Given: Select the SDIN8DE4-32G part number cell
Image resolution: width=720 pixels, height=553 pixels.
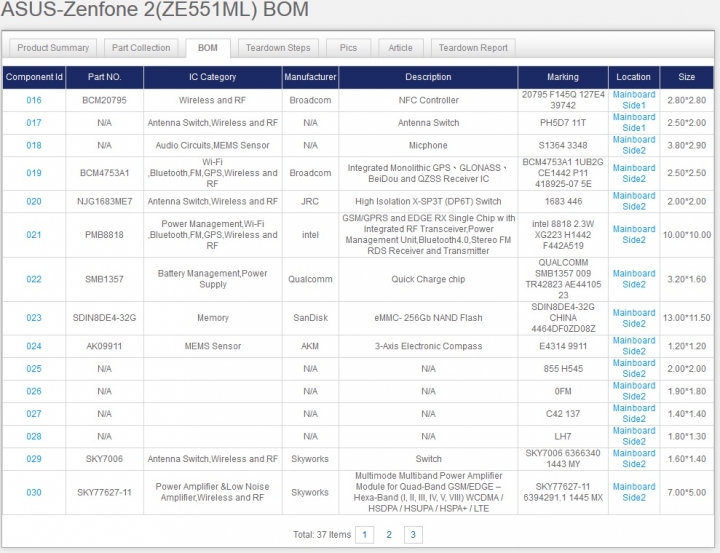Looking at the screenshot, I should coord(104,318).
